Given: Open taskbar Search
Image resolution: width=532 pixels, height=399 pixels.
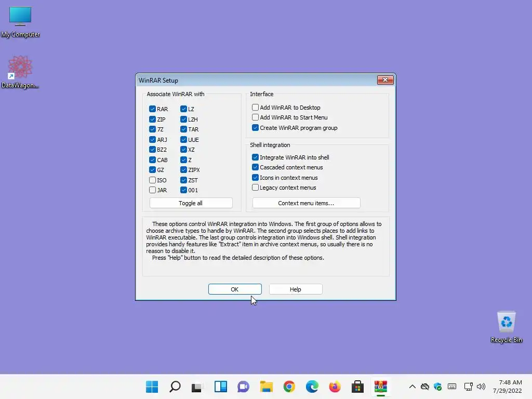Looking at the screenshot, I should click(175, 387).
